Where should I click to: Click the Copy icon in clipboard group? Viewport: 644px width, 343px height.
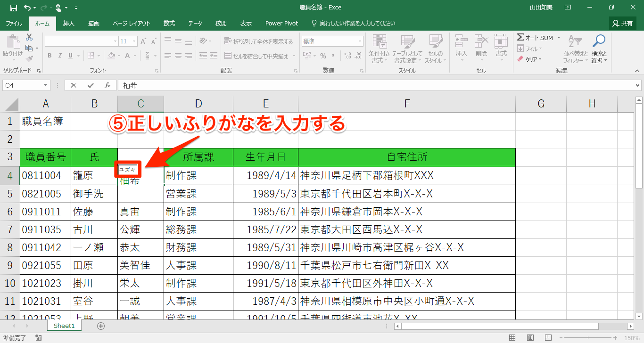point(29,48)
